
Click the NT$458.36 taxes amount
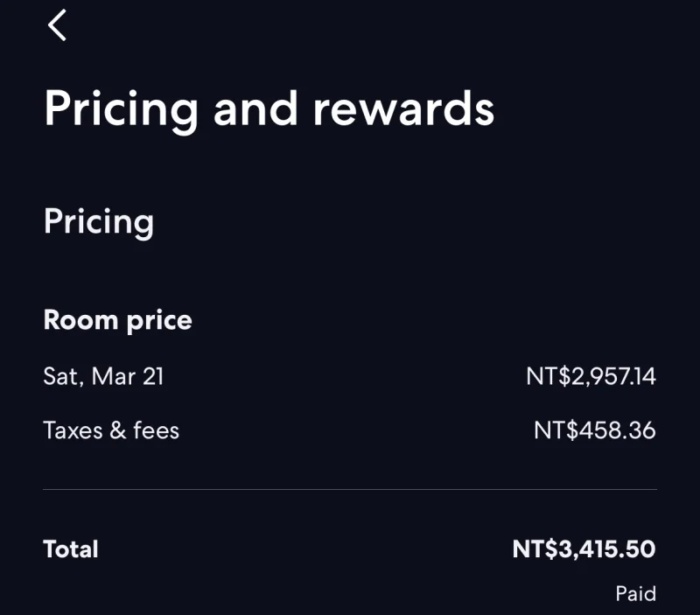(x=594, y=430)
